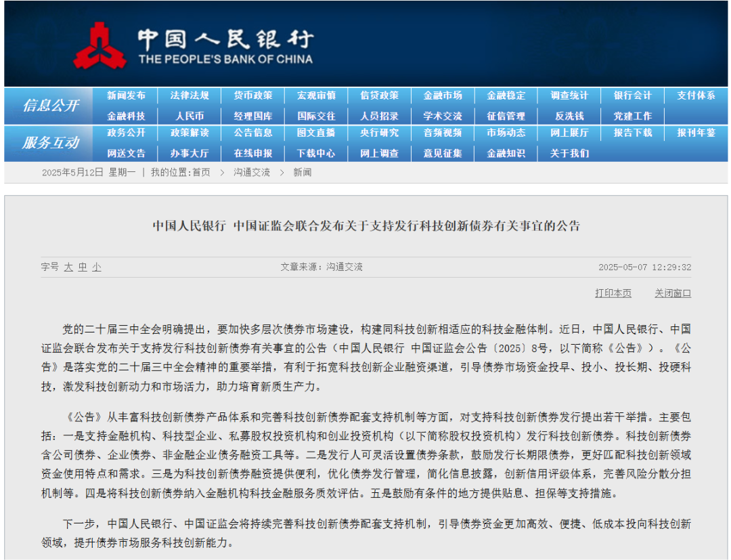Image resolution: width=731 pixels, height=560 pixels.
Task: Open the 政策解读 page
Action: pyautogui.click(x=190, y=133)
